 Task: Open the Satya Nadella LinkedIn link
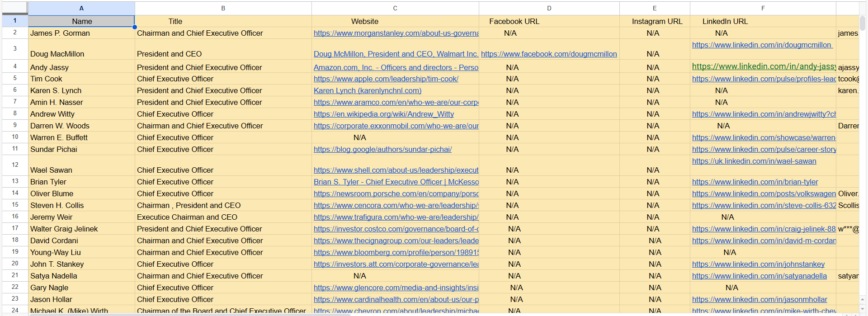759,276
